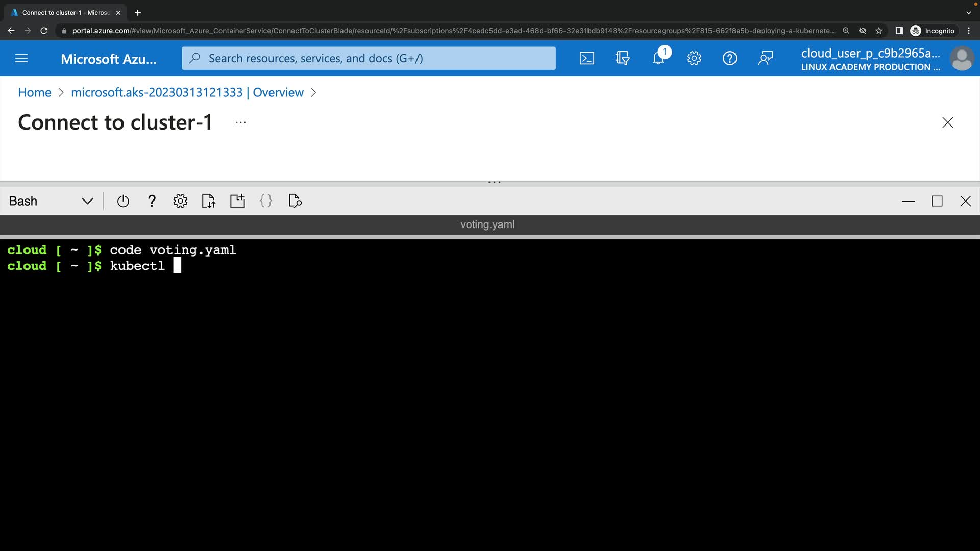Viewport: 980px width, 551px height.
Task: Click the Azure search resources field
Action: pyautogui.click(x=369, y=58)
